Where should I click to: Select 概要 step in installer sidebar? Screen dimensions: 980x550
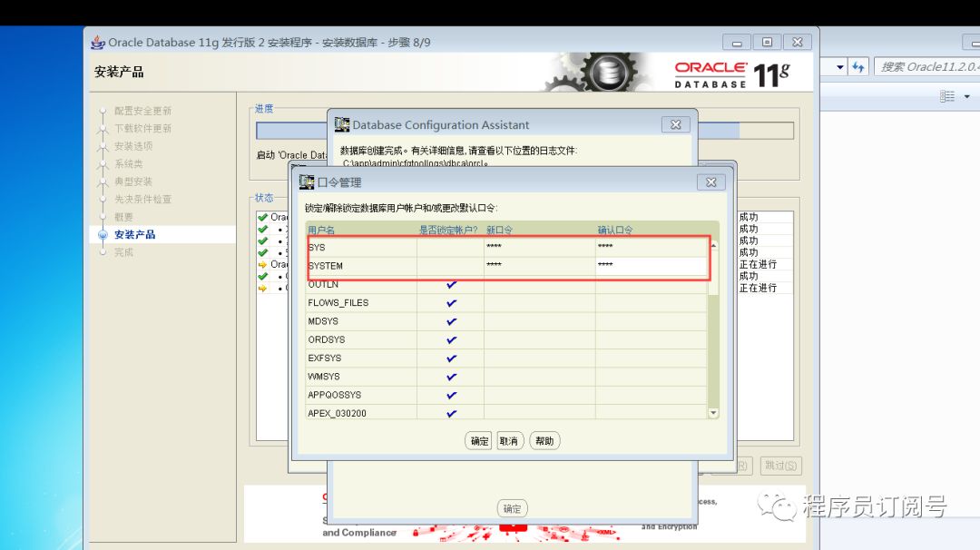coord(123,217)
